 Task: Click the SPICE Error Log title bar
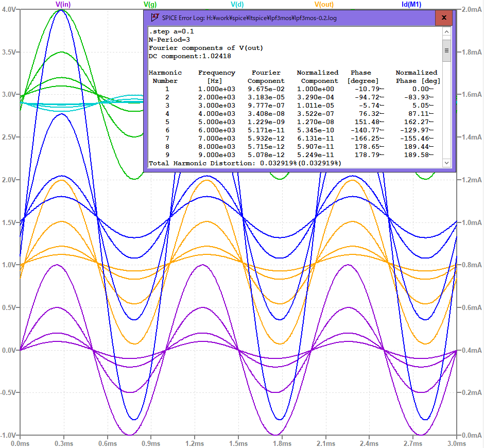(283, 17)
